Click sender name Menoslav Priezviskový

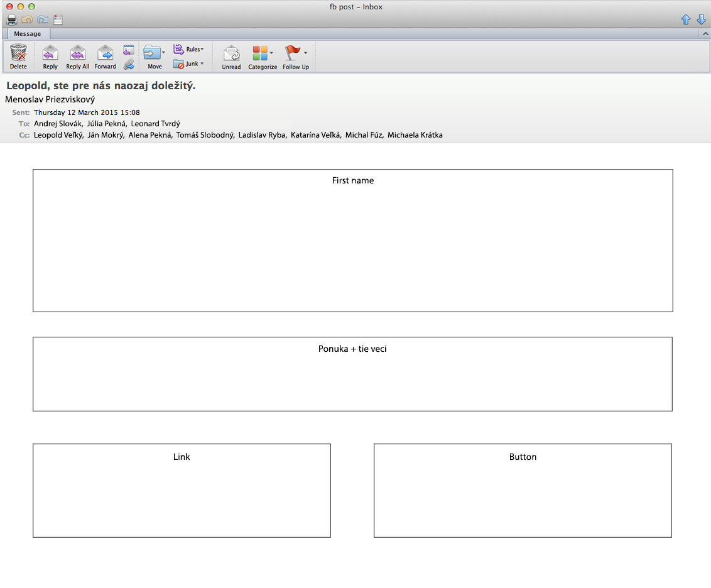click(50, 99)
